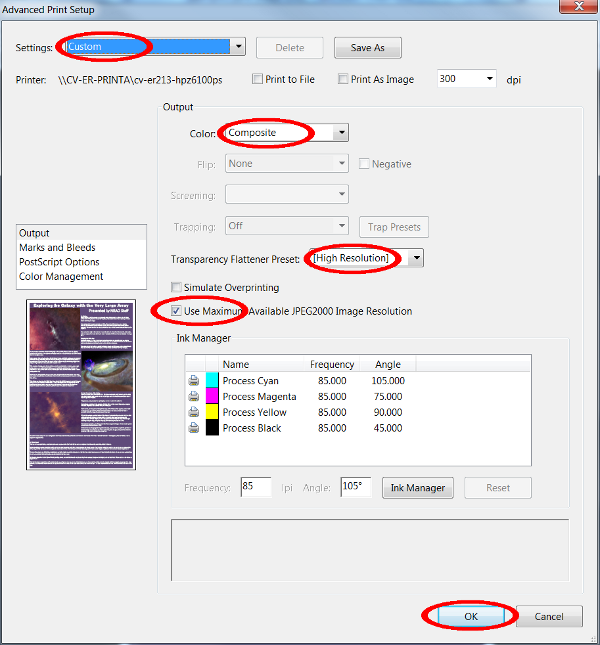Close the Advanced Print Setup dialog
This screenshot has height=645, width=600.
click(580, 8)
